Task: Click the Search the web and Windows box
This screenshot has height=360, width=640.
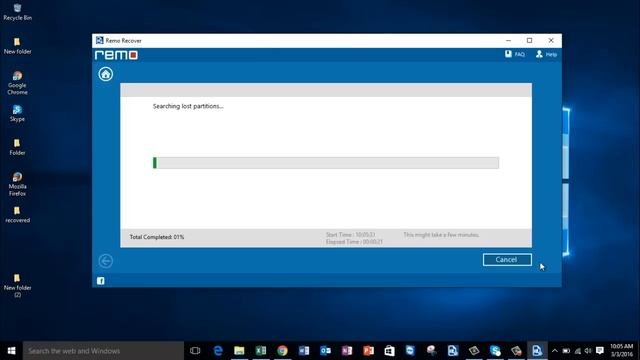Action: click(x=103, y=351)
